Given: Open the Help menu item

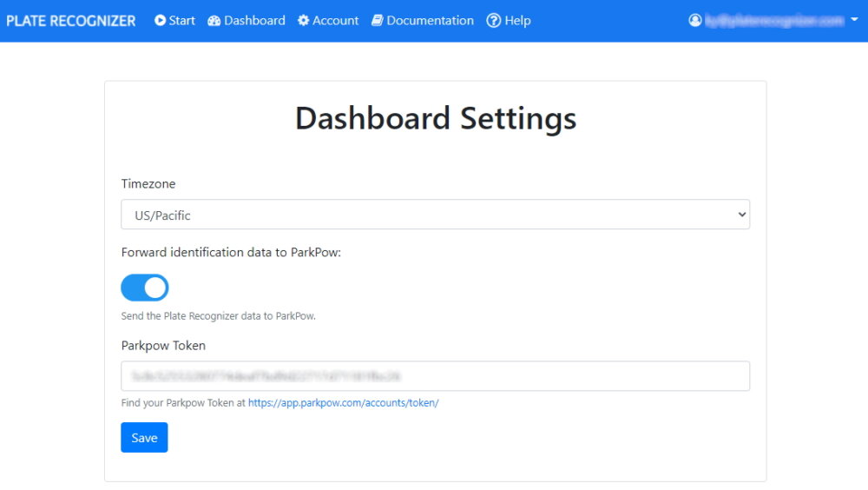Looking at the screenshot, I should 509,21.
